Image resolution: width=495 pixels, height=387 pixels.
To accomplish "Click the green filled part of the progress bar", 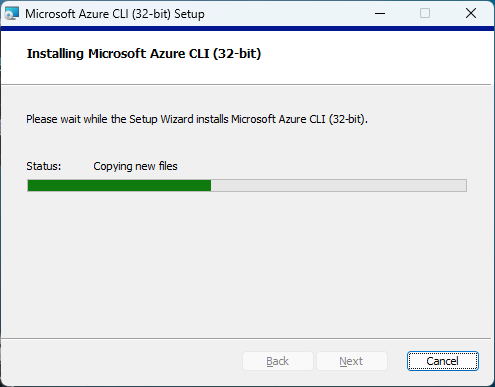I will coord(119,186).
